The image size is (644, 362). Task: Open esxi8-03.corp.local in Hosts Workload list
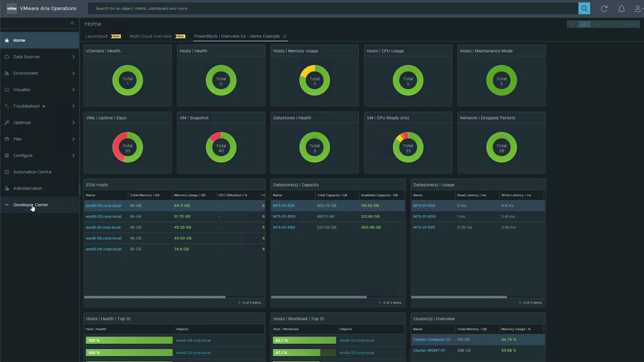pyautogui.click(x=357, y=340)
